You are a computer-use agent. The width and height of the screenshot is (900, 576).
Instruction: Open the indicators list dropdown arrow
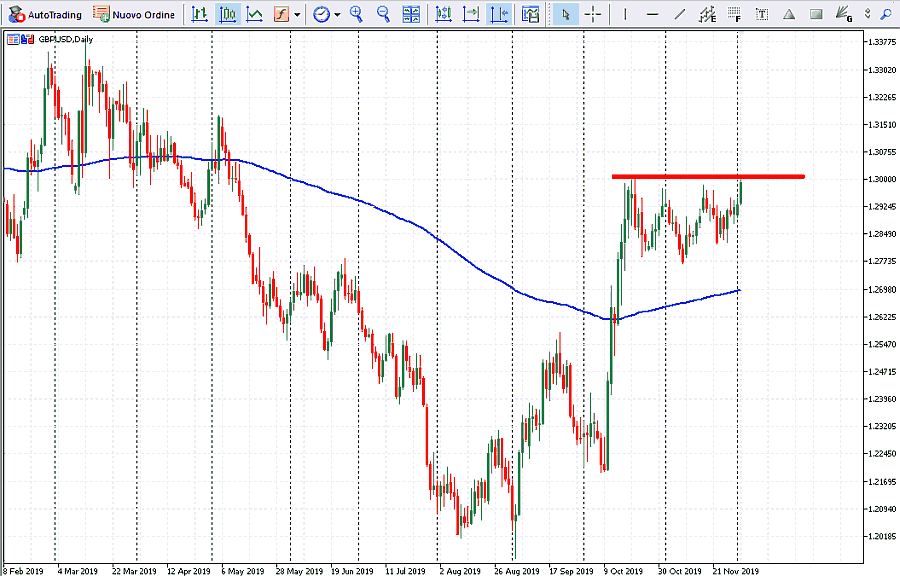point(297,15)
